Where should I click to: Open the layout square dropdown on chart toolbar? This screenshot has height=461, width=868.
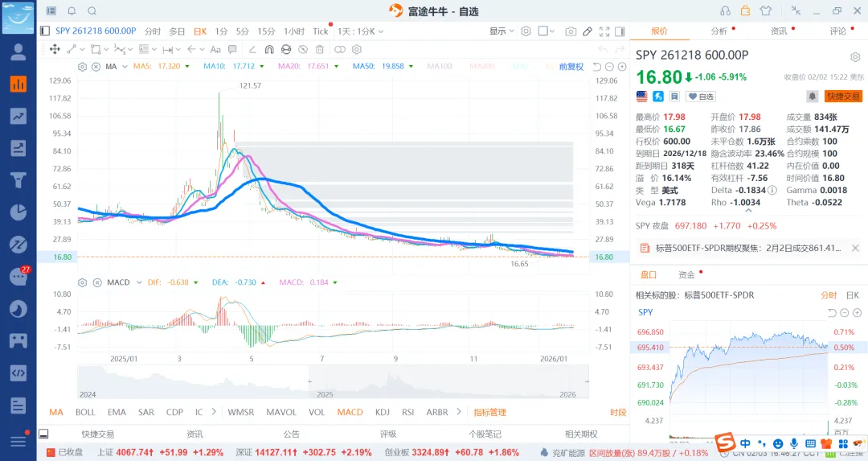547,31
